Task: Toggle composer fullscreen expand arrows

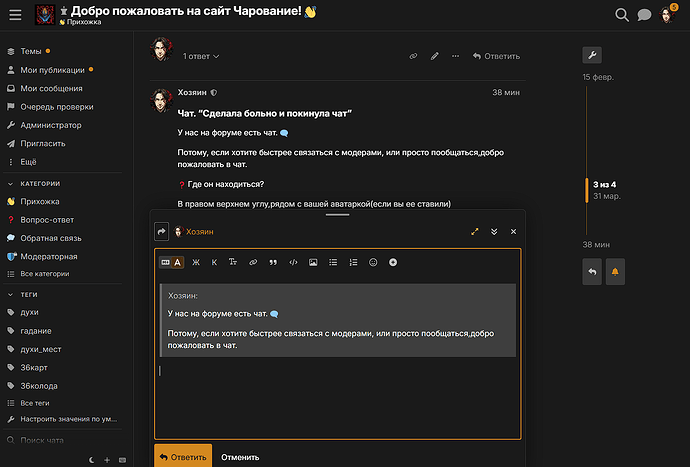Action: click(x=475, y=231)
